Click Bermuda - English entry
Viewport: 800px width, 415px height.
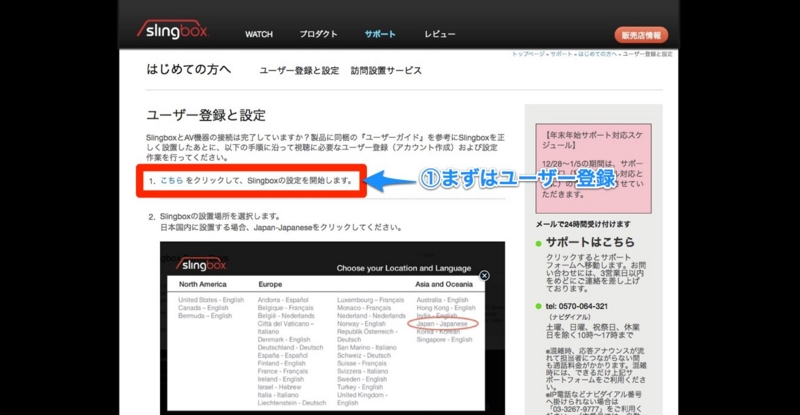[x=205, y=315]
